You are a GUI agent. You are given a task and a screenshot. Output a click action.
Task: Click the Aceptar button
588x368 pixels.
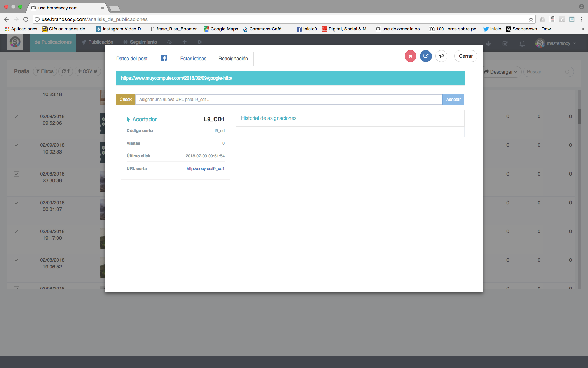453,100
